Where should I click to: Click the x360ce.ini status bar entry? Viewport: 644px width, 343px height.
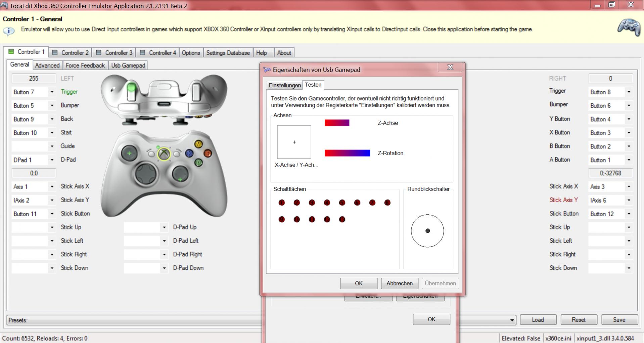[558, 338]
